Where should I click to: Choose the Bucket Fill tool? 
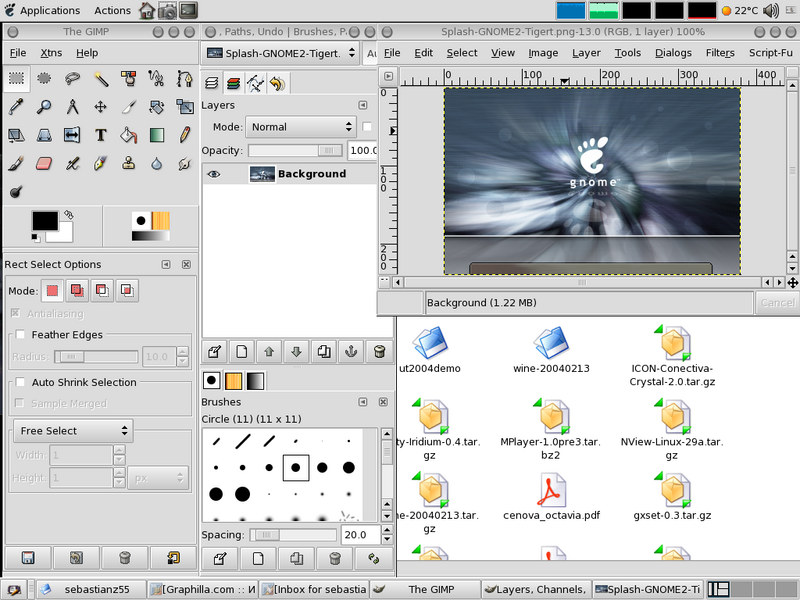[x=129, y=135]
